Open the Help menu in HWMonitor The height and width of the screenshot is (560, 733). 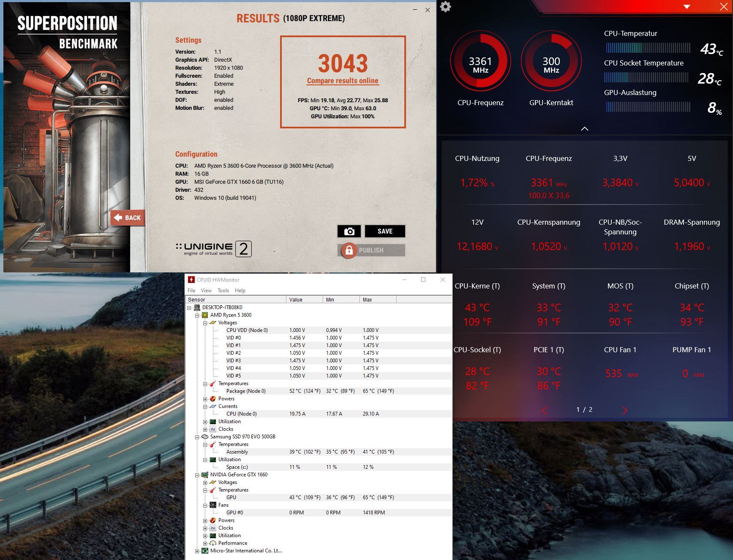pyautogui.click(x=240, y=291)
